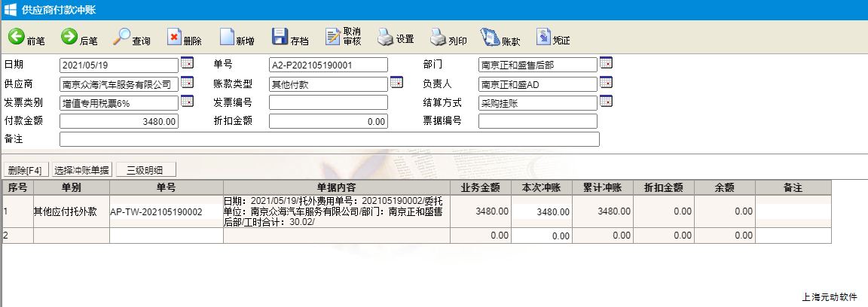Open the 供应商 supplier selector
The image size is (868, 307).
(187, 83)
